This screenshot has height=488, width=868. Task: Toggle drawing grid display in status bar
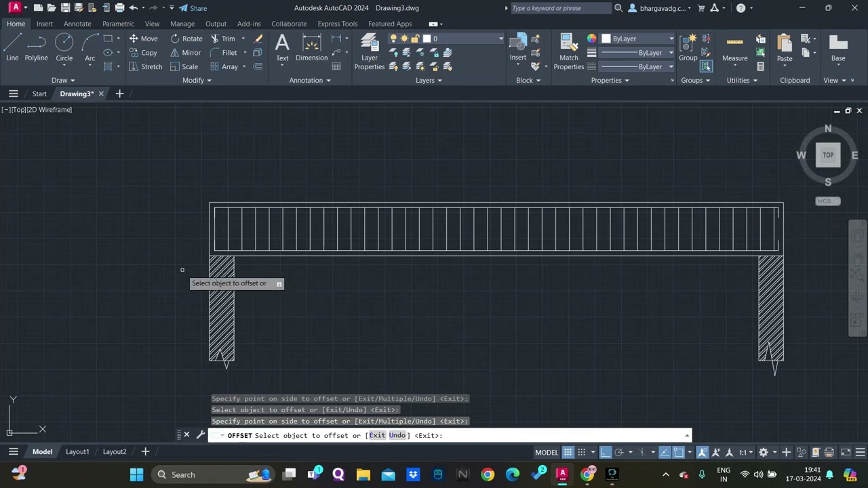[568, 452]
